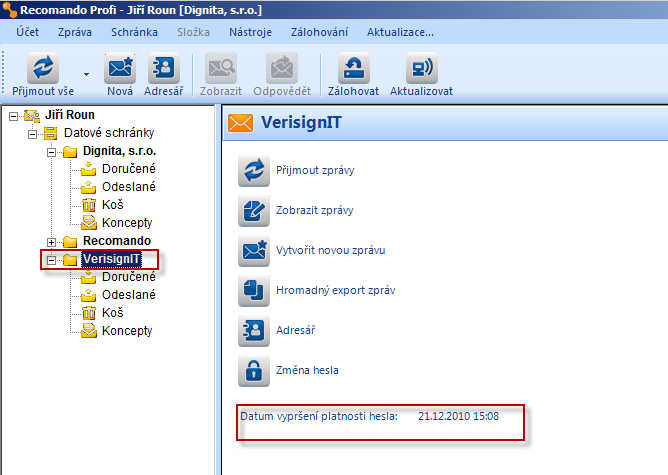Image resolution: width=668 pixels, height=475 pixels.
Task: Click the Přijmout zprávy icon in panel
Action: [254, 170]
